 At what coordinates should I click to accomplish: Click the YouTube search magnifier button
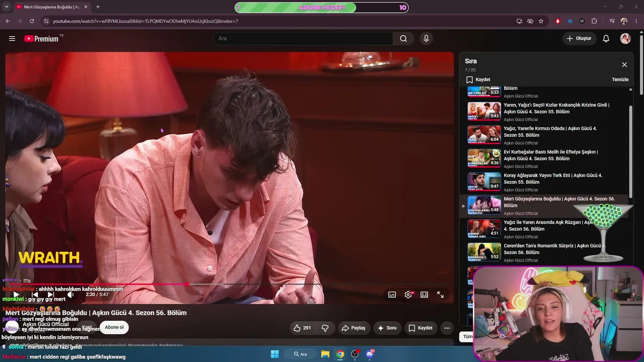[x=404, y=39]
